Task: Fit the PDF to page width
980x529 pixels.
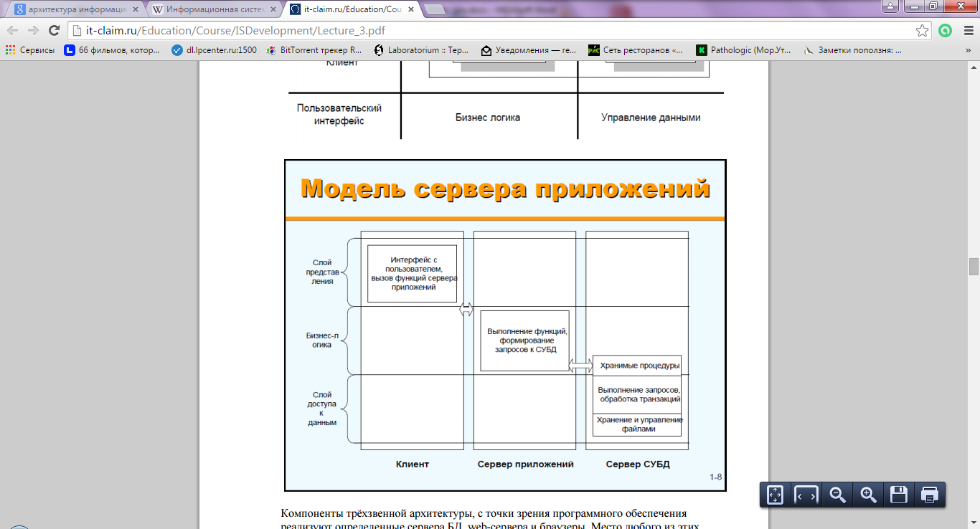Action: (806, 495)
